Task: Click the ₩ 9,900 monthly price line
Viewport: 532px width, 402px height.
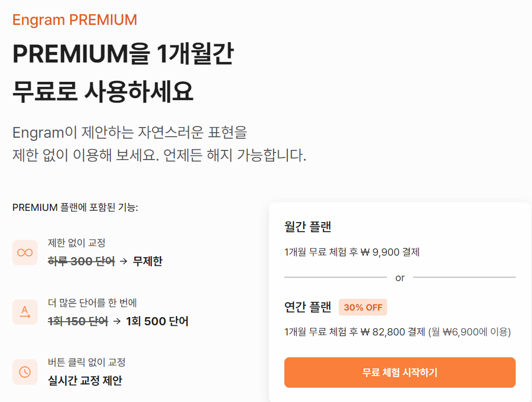Action: point(352,252)
